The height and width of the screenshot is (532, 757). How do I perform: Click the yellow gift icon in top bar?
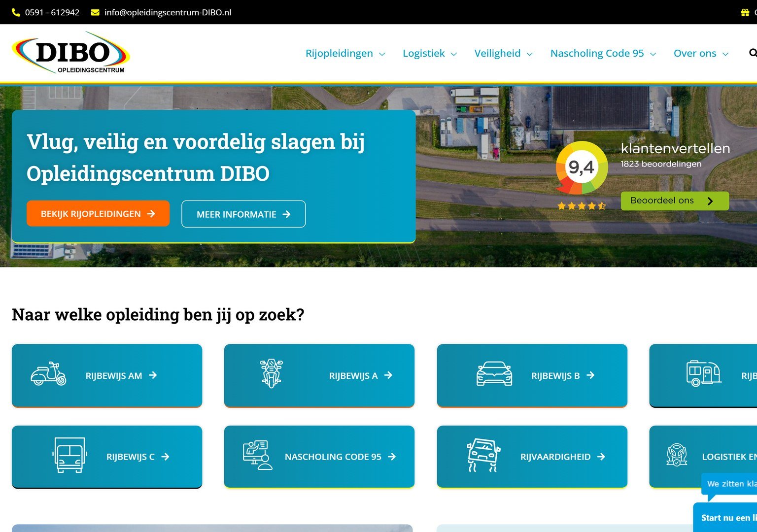745,12
